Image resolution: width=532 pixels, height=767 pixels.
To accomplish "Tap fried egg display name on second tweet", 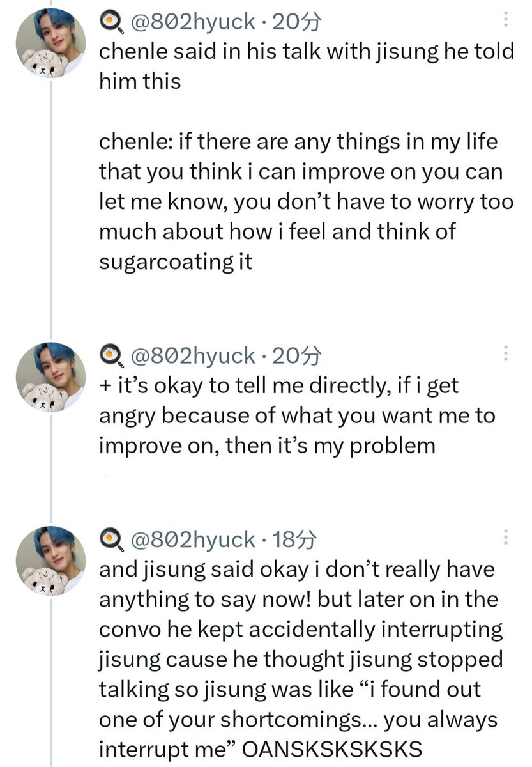I will pyautogui.click(x=111, y=356).
